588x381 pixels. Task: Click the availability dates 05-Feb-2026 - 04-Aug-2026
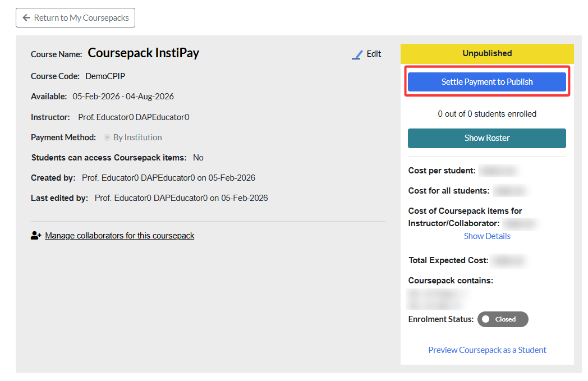(x=123, y=97)
